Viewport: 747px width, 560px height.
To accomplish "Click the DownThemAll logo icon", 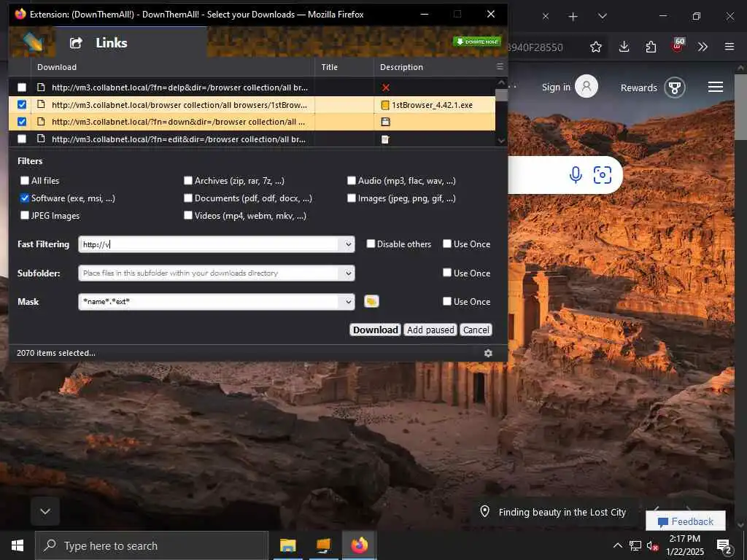I will 32,42.
